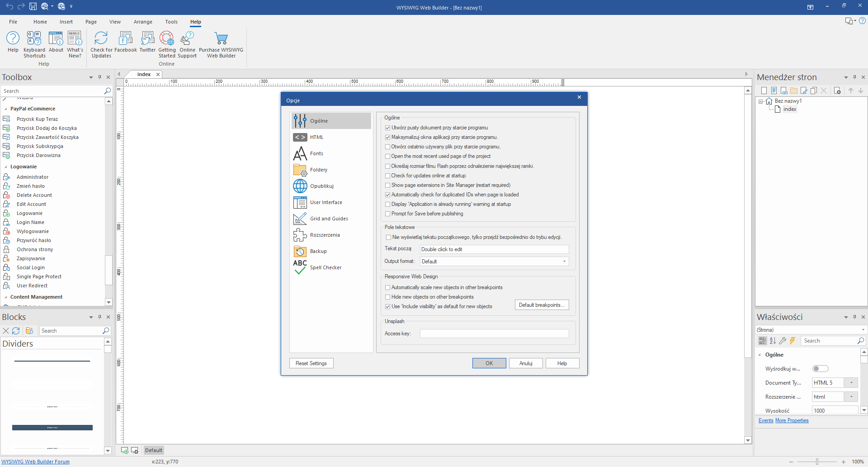
Task: Click Reset Settings button
Action: [311, 363]
